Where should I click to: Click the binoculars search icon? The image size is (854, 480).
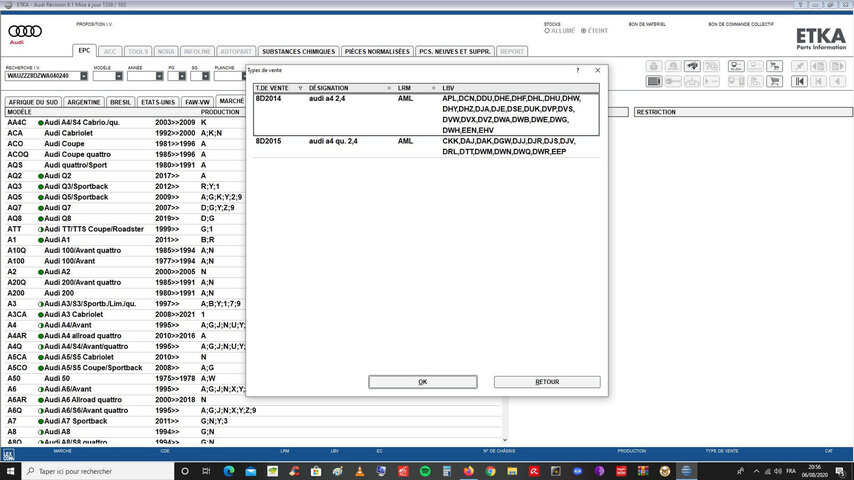[692, 66]
